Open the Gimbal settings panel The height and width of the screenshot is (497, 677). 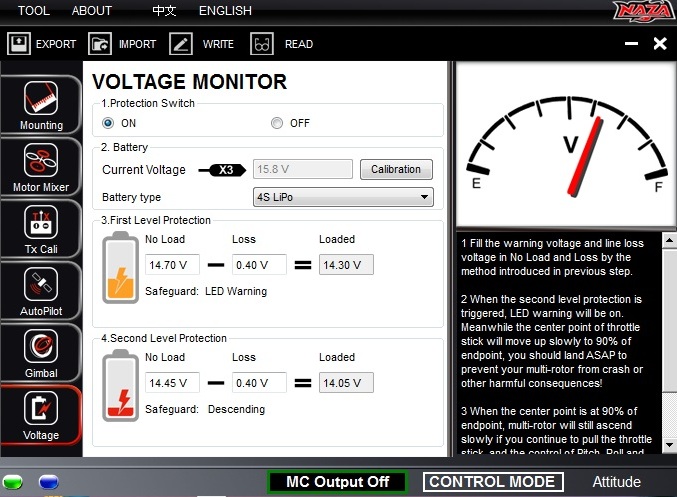pos(40,352)
